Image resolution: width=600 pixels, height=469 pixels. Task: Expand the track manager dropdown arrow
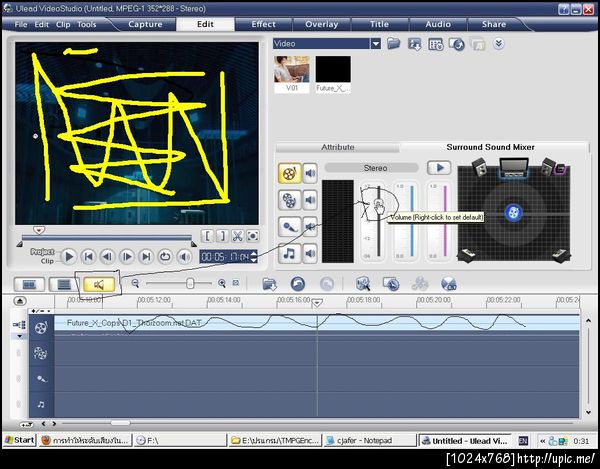pos(20,336)
